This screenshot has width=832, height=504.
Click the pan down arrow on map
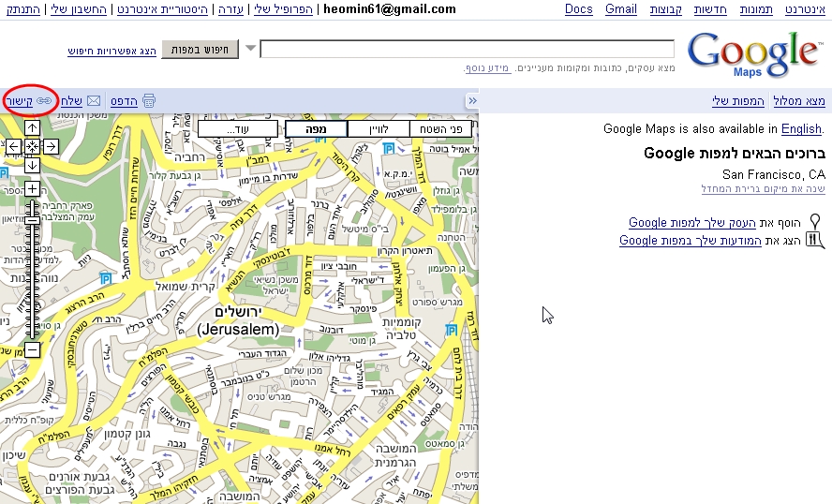tap(33, 165)
